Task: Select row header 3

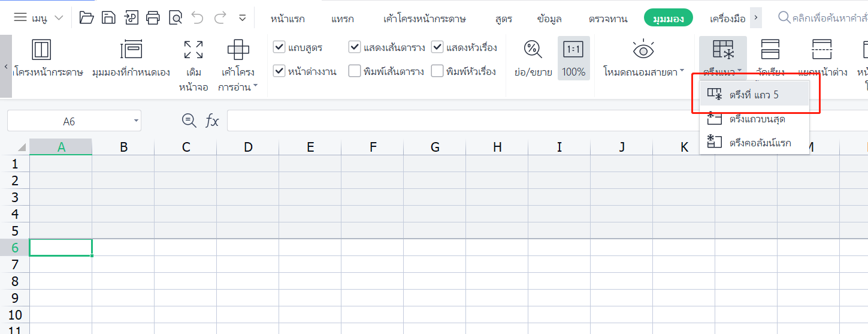Action: (14, 197)
